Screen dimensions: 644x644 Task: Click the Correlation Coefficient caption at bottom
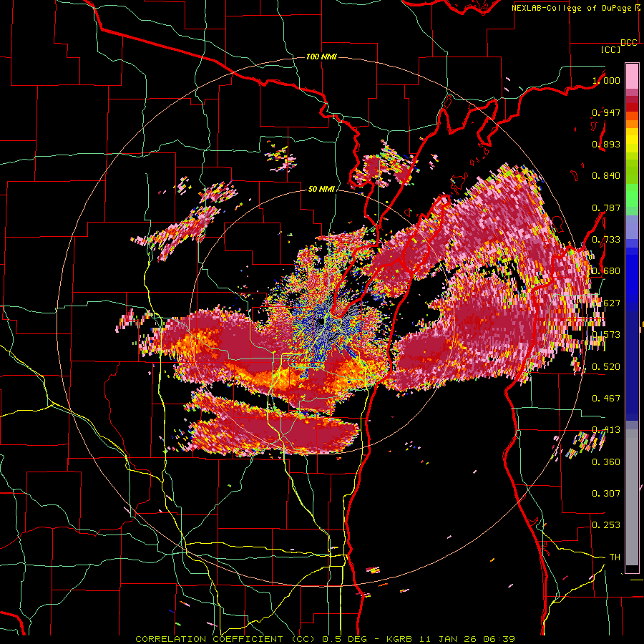click(x=325, y=639)
